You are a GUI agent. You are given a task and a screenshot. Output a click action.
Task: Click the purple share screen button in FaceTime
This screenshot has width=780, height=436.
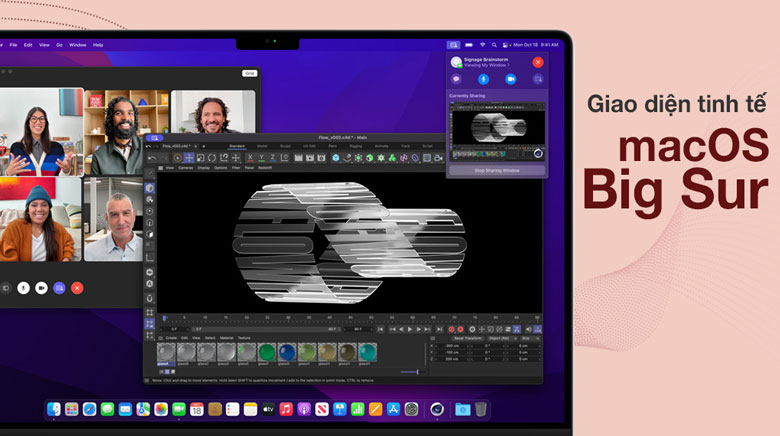pos(59,288)
